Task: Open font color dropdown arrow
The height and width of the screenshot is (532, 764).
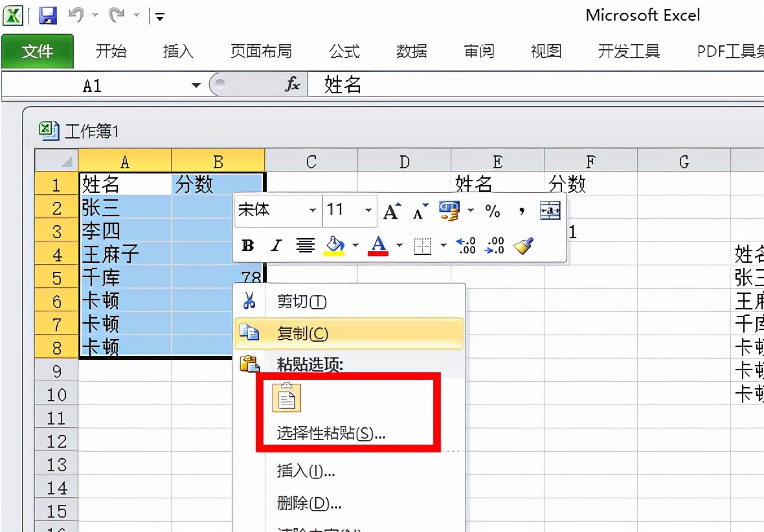Action: (399, 245)
